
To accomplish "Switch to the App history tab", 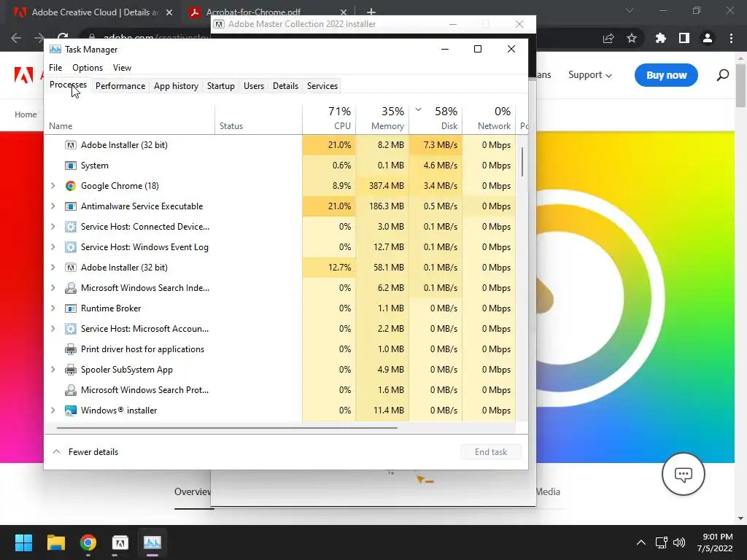I will coord(176,86).
